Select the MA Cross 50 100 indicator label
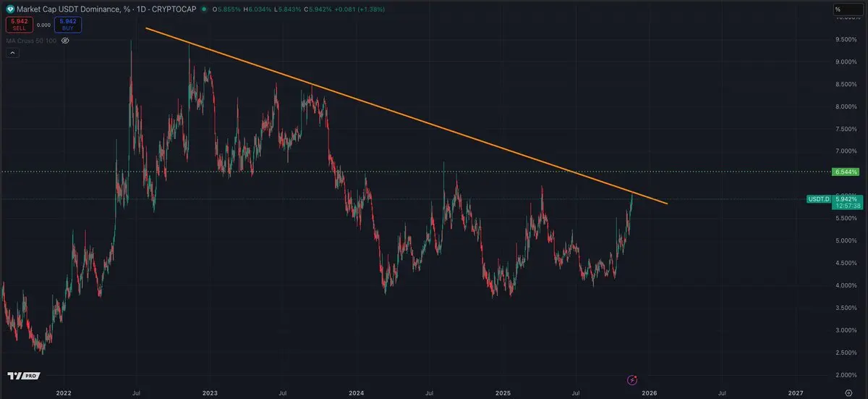868x399 pixels. (x=30, y=41)
